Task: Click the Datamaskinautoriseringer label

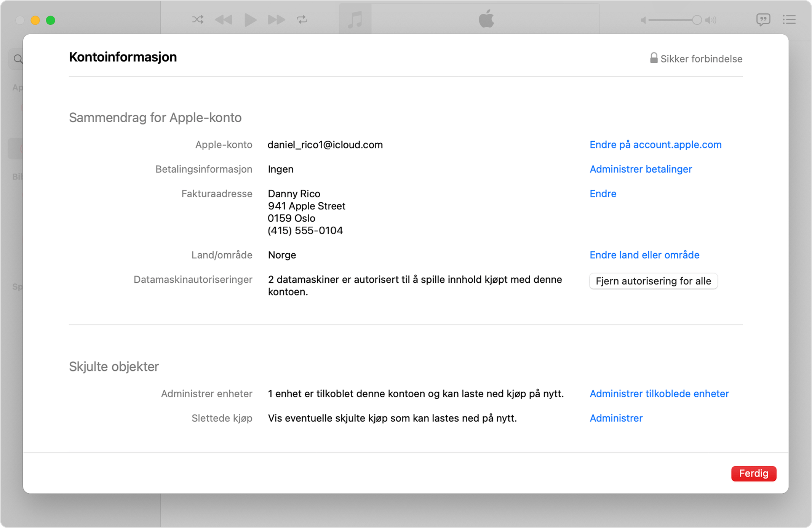Action: [x=193, y=280]
